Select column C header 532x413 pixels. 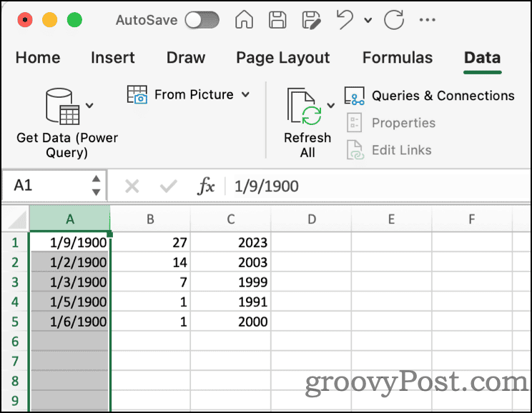(x=231, y=219)
